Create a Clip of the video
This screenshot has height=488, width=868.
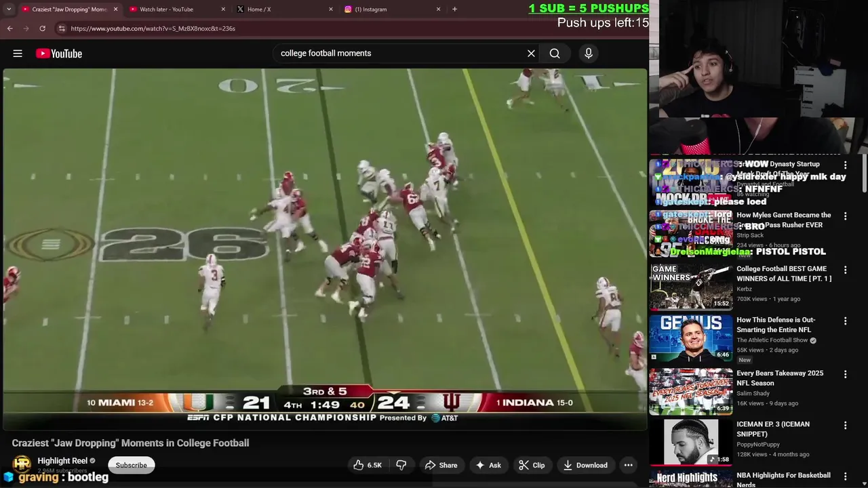click(532, 465)
